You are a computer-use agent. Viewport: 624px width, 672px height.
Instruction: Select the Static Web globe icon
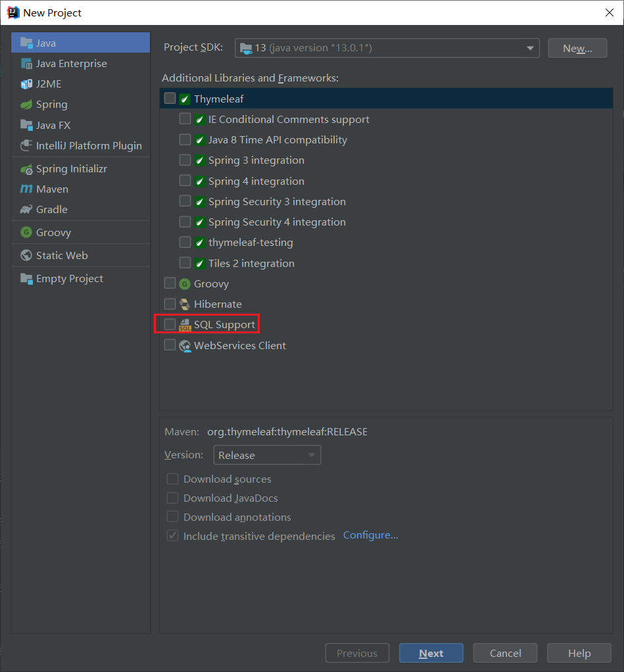(26, 255)
